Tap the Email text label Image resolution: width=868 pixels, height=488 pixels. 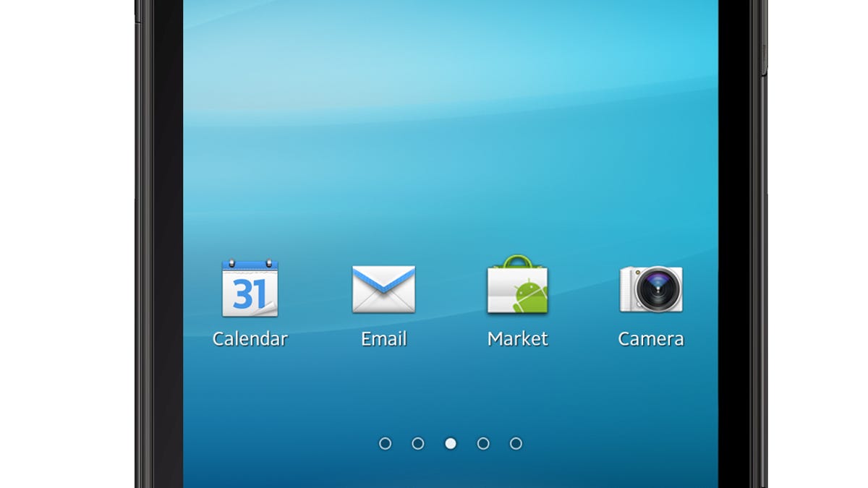(x=383, y=338)
